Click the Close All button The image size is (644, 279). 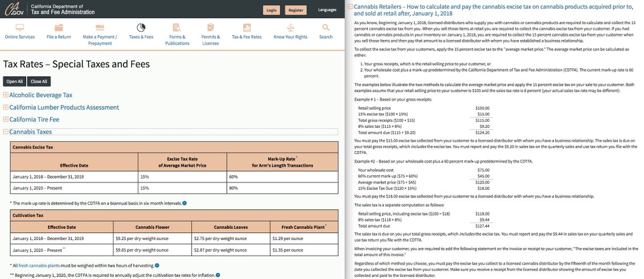point(39,82)
